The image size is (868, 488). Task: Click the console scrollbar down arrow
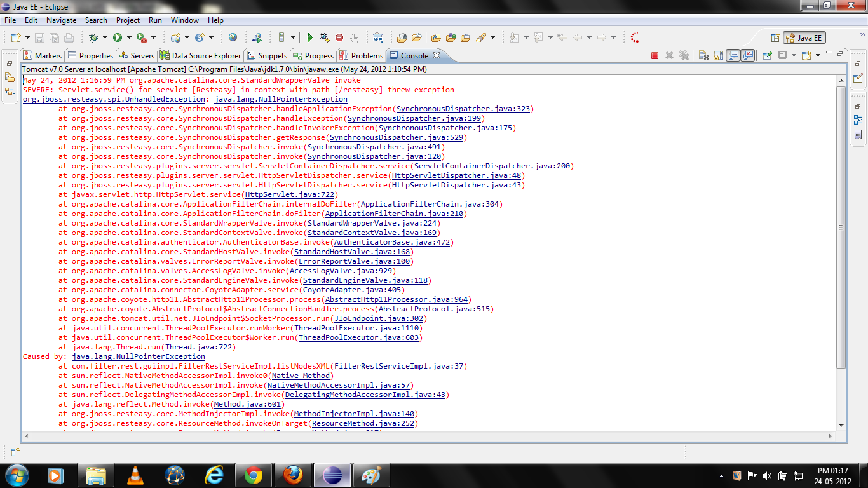(x=841, y=425)
